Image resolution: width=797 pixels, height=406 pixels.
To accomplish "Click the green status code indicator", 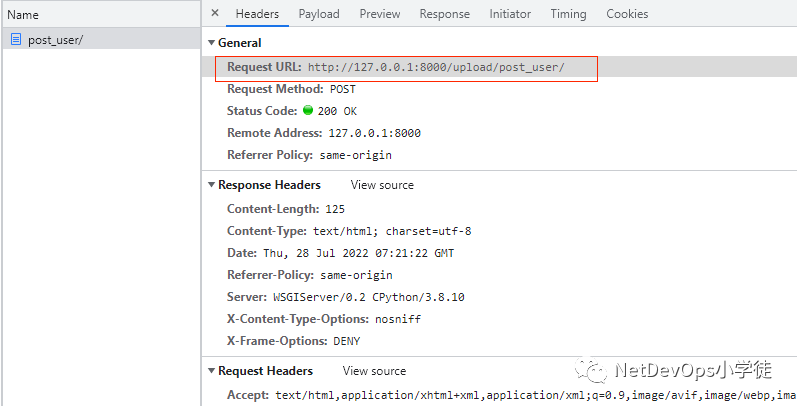I will pos(308,110).
